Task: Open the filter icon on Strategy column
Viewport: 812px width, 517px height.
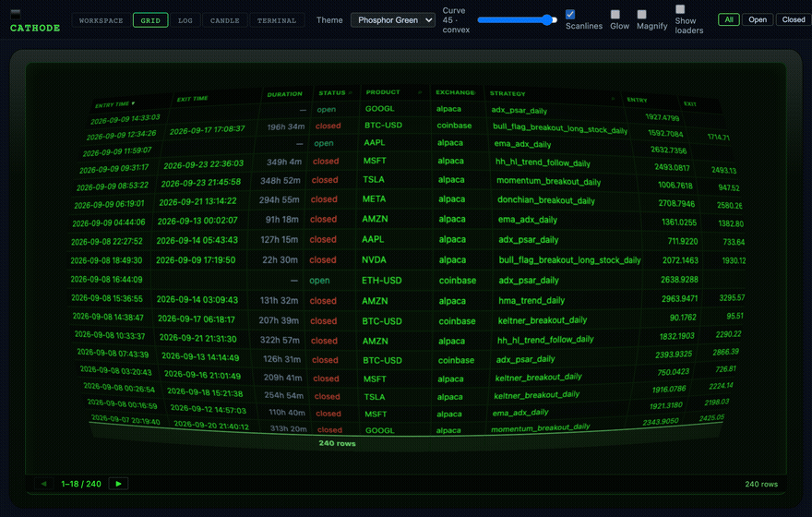Action: click(613, 99)
